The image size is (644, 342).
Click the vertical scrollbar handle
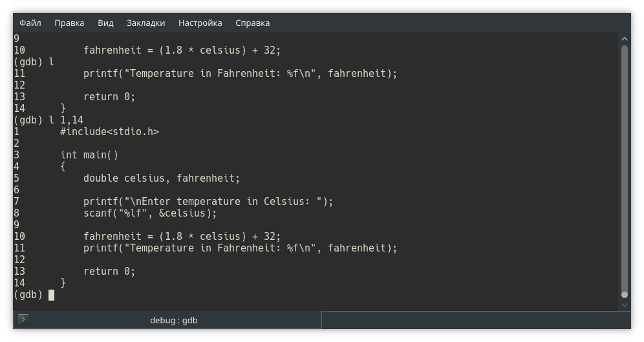624,168
